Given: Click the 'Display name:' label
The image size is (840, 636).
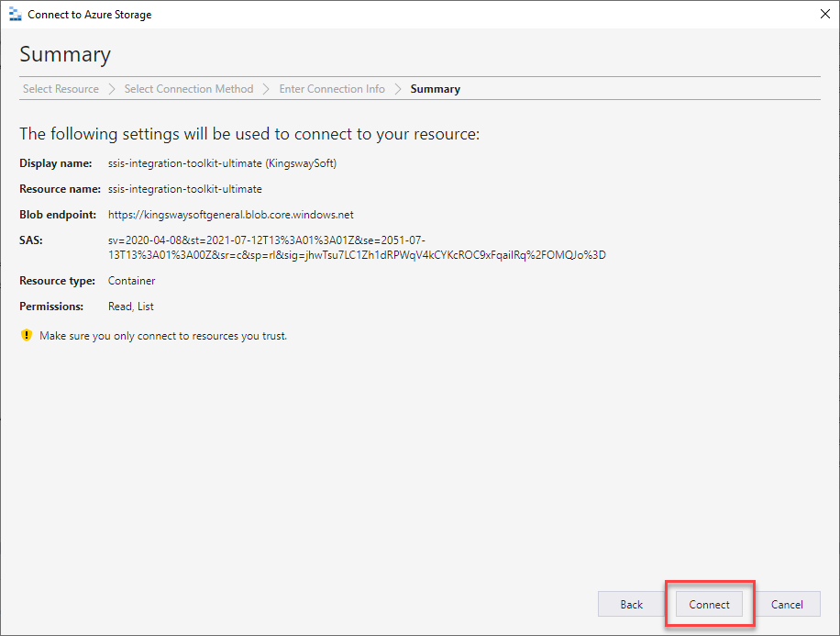Looking at the screenshot, I should pos(56,163).
